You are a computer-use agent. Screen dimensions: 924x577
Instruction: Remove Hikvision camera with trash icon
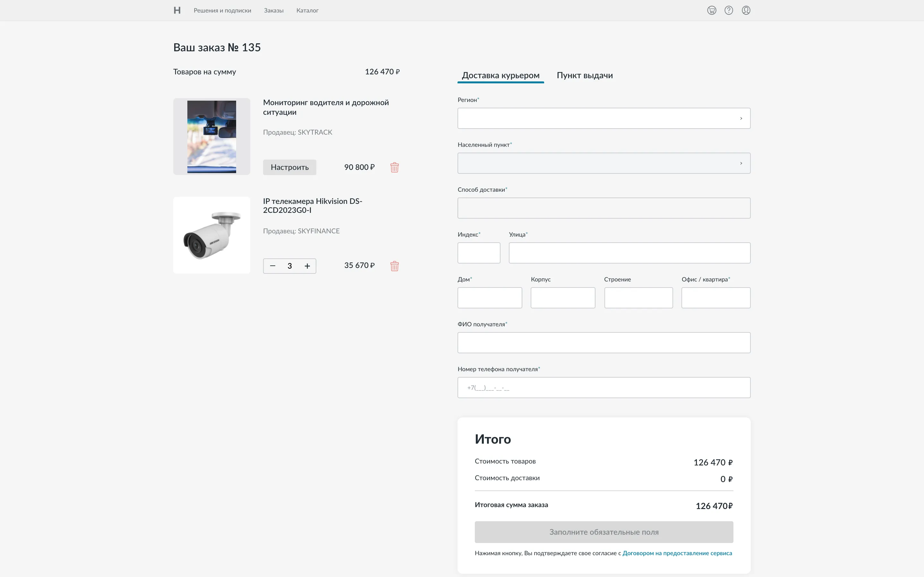[394, 266]
